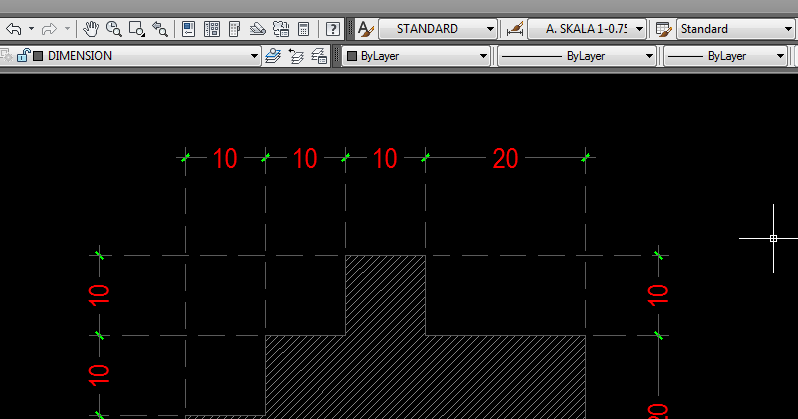Click the Layer Previous icon

click(x=296, y=56)
